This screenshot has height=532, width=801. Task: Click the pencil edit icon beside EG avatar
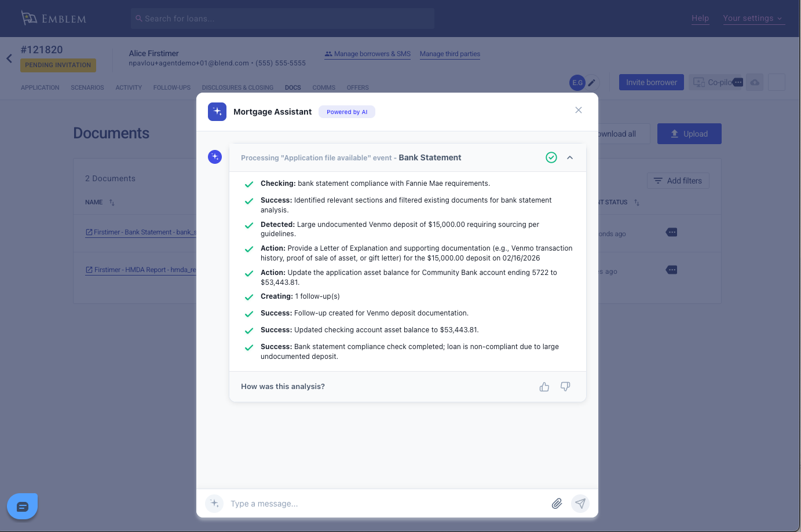pos(592,83)
